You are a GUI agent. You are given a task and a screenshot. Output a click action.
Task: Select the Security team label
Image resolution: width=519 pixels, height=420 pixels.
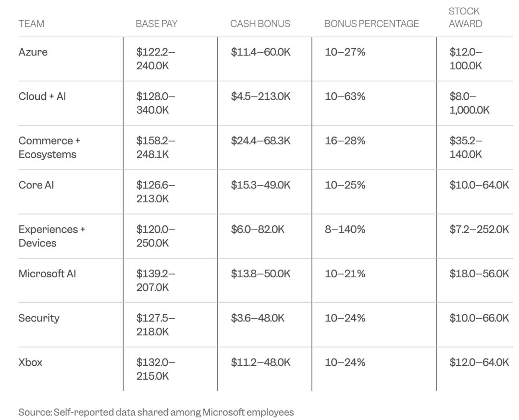tap(39, 319)
